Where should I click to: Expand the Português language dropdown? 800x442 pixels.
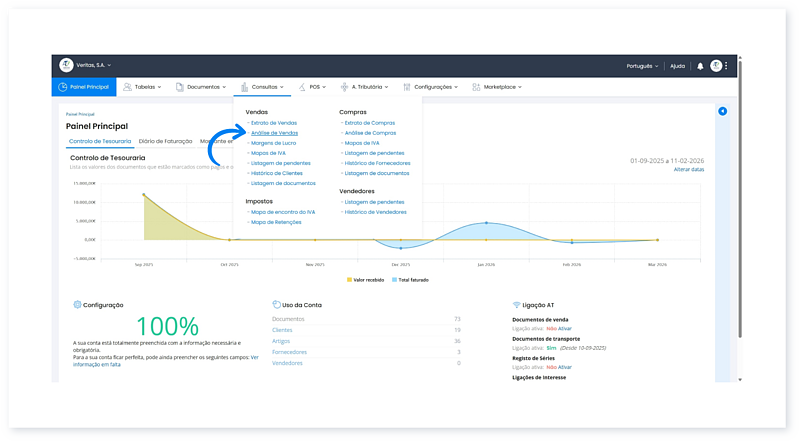click(x=641, y=66)
